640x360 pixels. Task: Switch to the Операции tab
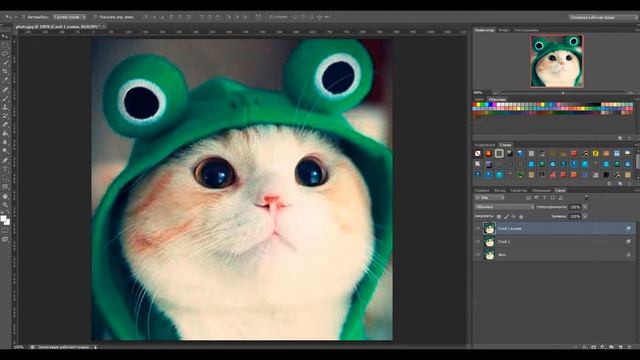541,190
